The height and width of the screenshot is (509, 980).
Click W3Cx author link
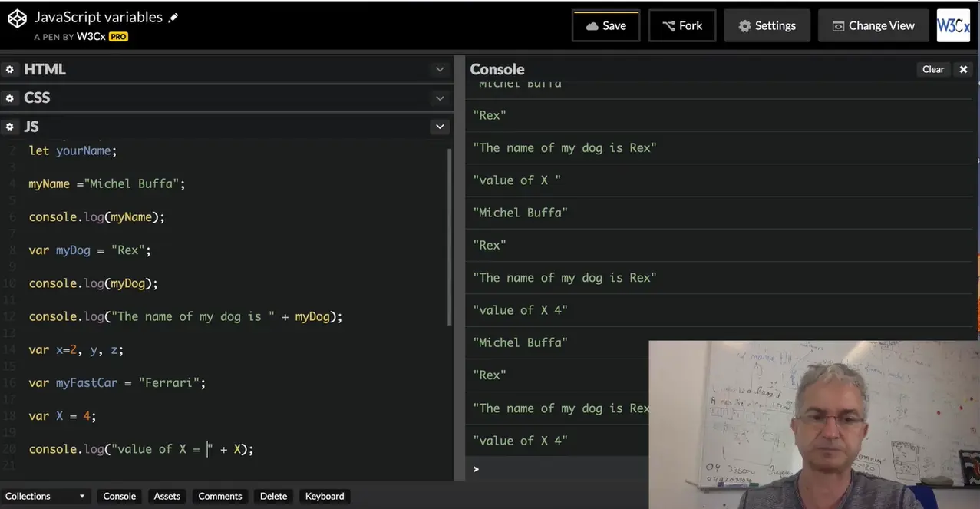click(x=91, y=36)
